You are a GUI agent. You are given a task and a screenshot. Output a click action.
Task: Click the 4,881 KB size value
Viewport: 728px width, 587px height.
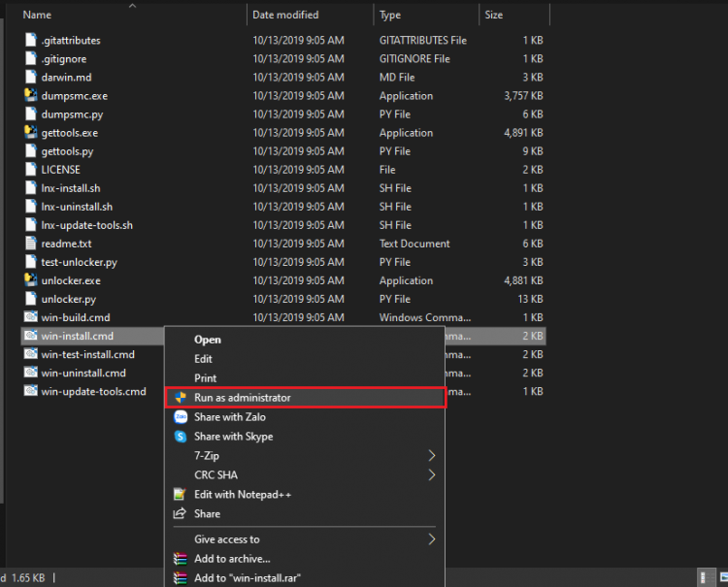(x=523, y=280)
